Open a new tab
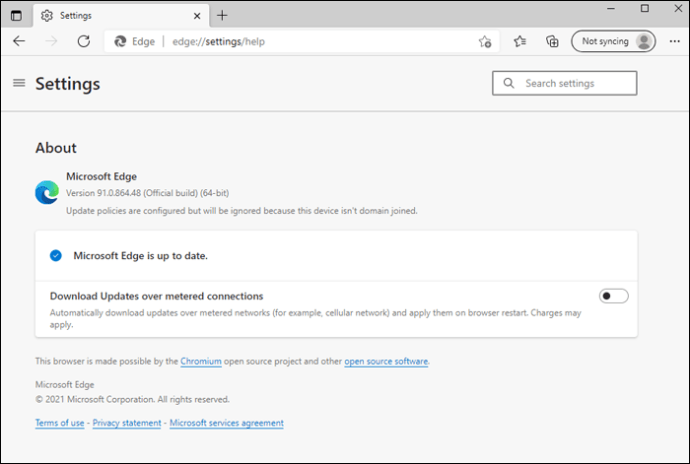The width and height of the screenshot is (690, 464). coord(222,15)
